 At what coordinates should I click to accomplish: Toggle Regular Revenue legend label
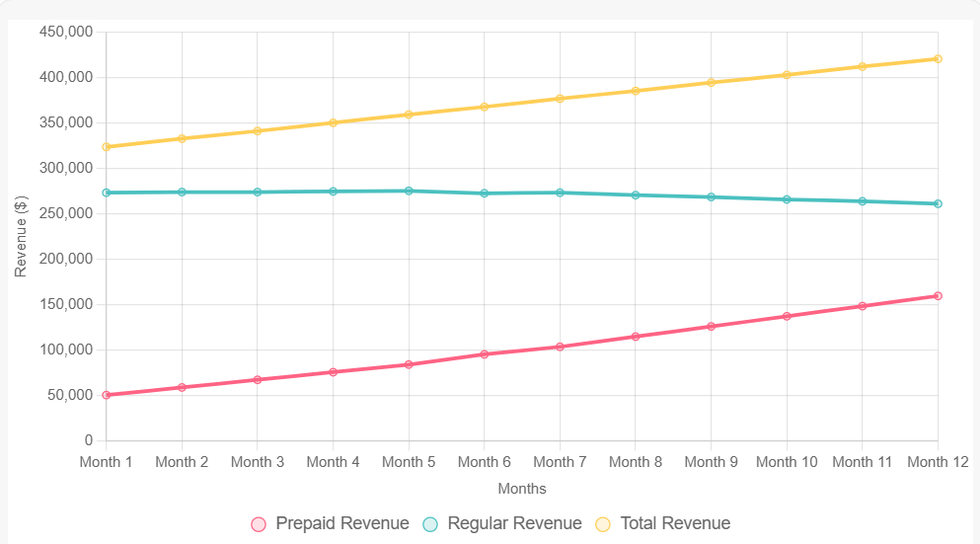click(514, 523)
